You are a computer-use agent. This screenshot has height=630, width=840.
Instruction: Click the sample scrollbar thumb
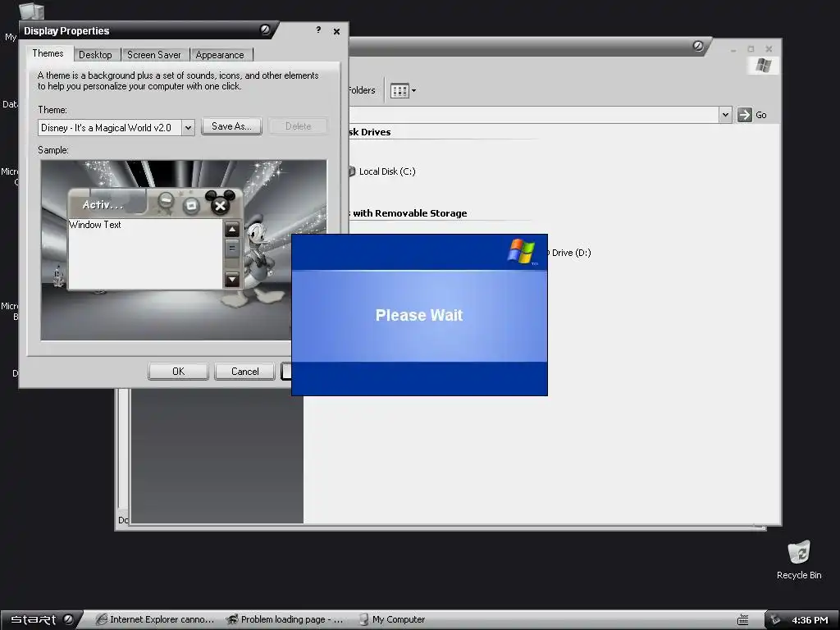[x=232, y=249]
